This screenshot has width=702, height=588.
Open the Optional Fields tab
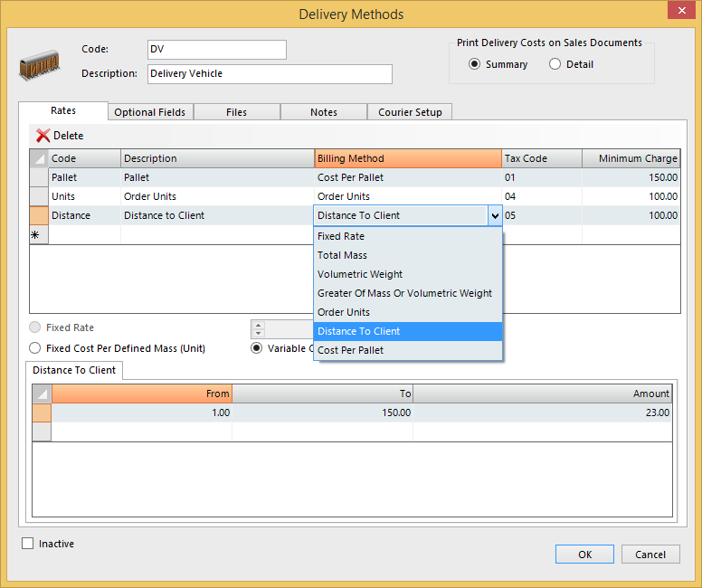pyautogui.click(x=150, y=112)
